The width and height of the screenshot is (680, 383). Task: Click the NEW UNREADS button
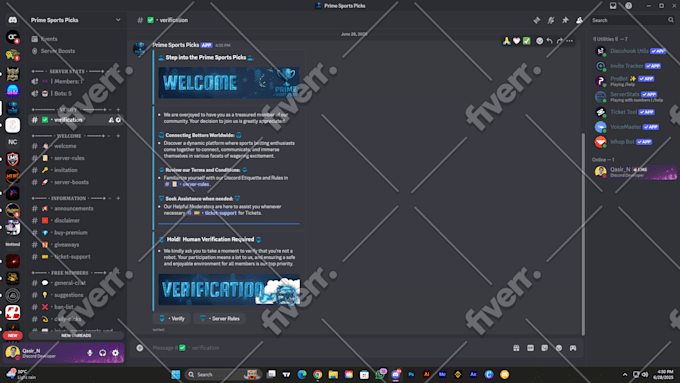pos(76,335)
